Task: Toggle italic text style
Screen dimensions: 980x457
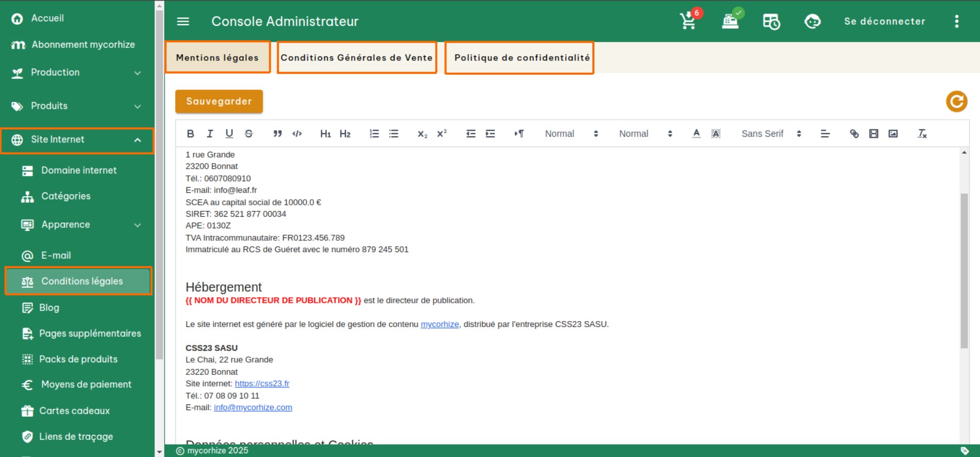Action: pos(210,134)
